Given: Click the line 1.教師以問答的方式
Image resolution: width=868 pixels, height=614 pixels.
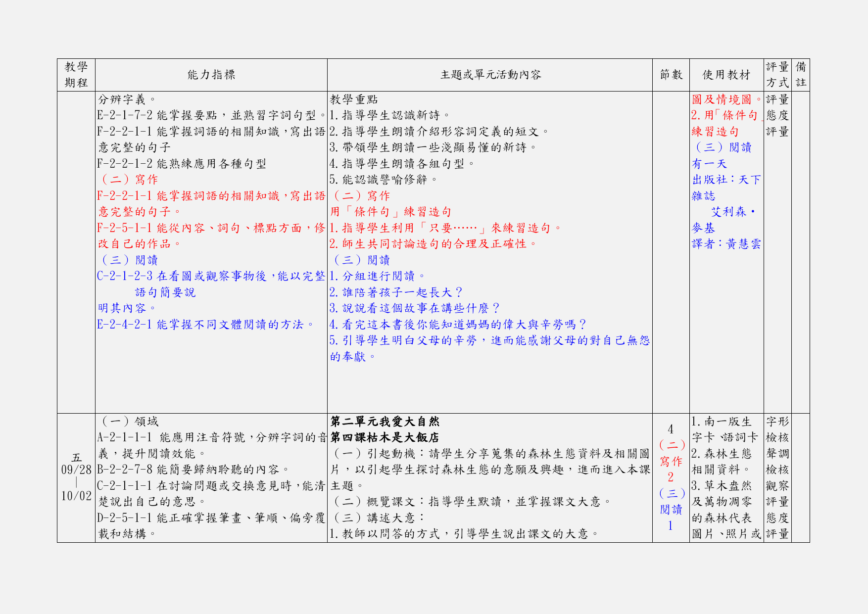Looking at the screenshot, I should pos(465,534).
